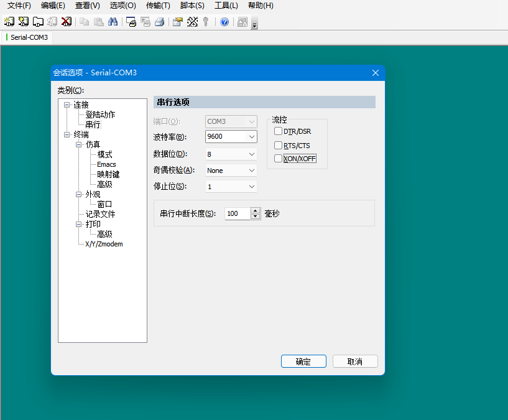The height and width of the screenshot is (420, 508).
Task: Open the 工具(L) menu
Action: point(226,6)
